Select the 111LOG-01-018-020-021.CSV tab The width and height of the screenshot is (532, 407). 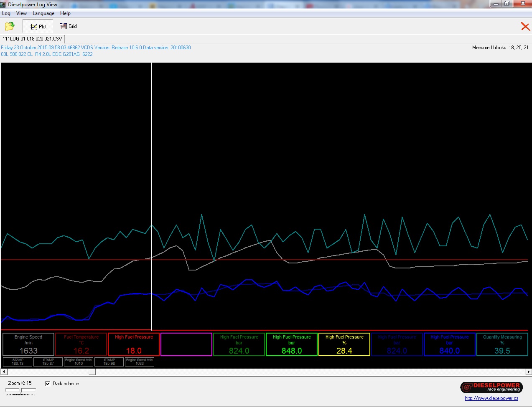click(x=32, y=39)
